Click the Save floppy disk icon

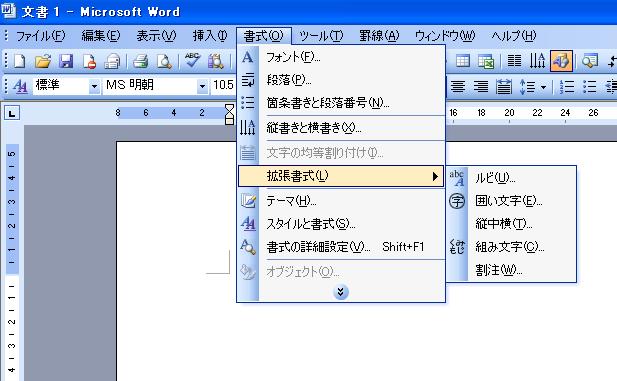[x=66, y=61]
